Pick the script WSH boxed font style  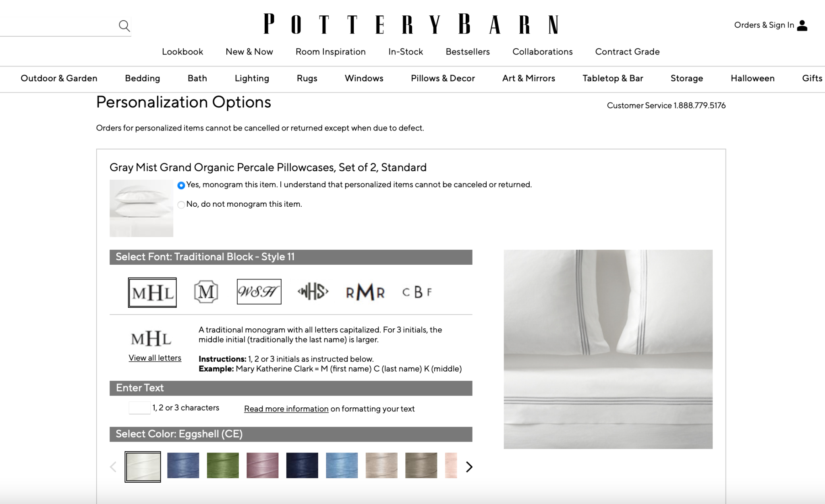coord(259,292)
